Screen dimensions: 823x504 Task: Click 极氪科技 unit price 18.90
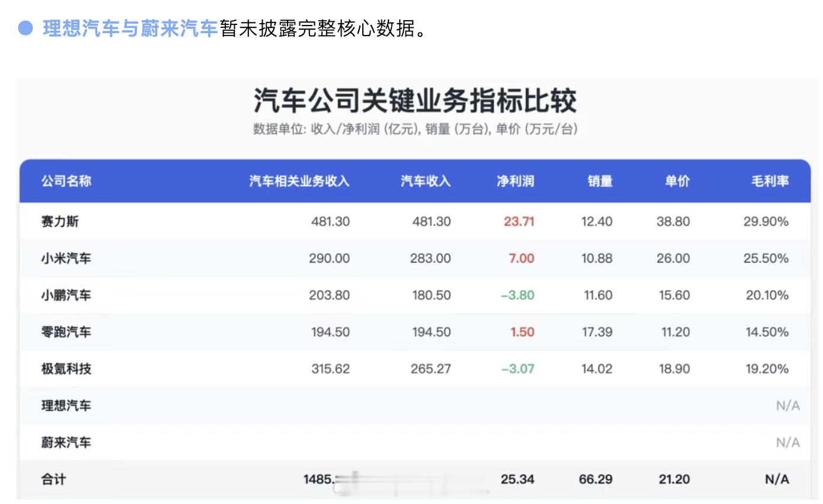pyautogui.click(x=674, y=369)
